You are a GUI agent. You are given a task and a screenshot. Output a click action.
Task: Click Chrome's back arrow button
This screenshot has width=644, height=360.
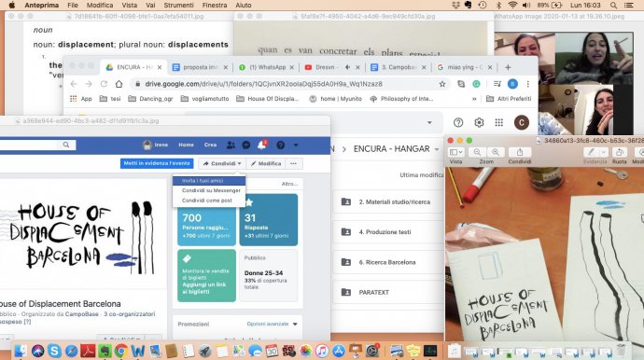click(74, 84)
